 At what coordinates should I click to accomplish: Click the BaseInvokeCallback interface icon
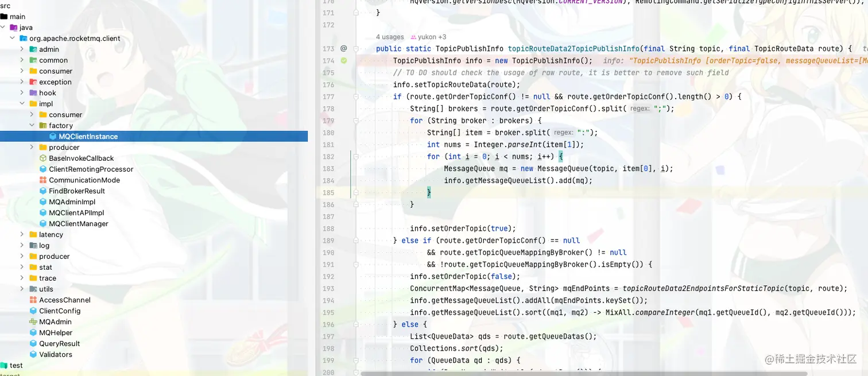click(43, 158)
